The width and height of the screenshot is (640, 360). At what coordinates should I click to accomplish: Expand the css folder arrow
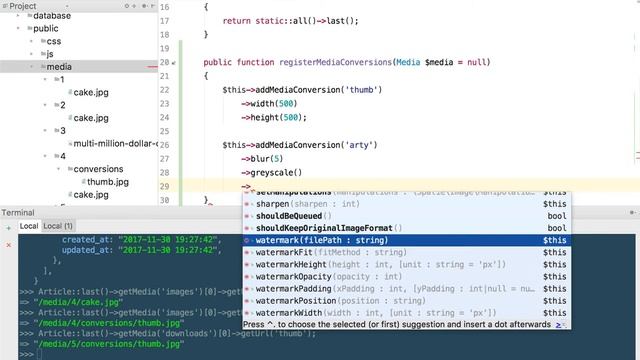pos(31,41)
